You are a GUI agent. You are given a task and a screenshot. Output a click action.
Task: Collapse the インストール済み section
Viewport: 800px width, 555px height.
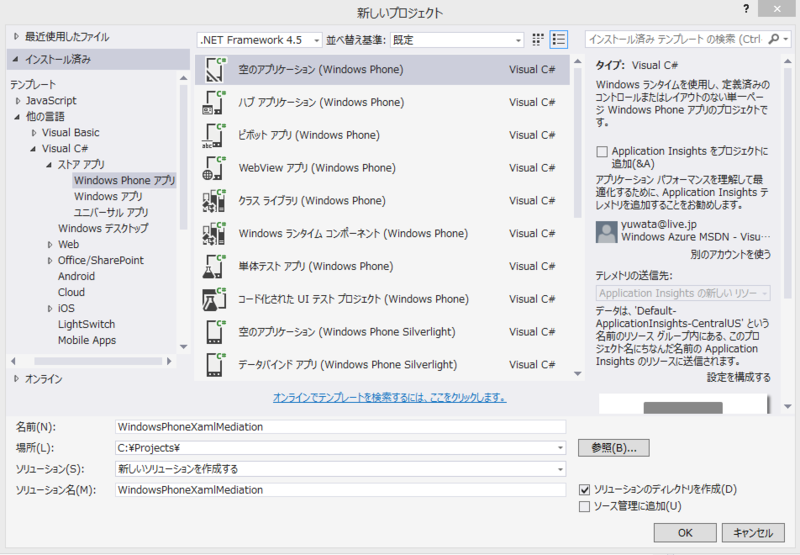16,60
